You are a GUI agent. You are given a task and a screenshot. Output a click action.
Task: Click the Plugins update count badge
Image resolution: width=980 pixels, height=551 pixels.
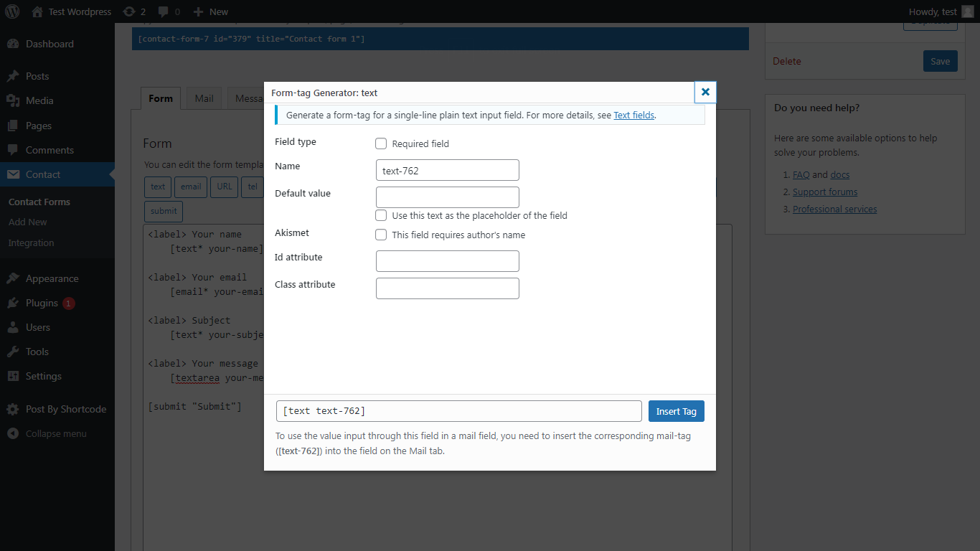(68, 303)
